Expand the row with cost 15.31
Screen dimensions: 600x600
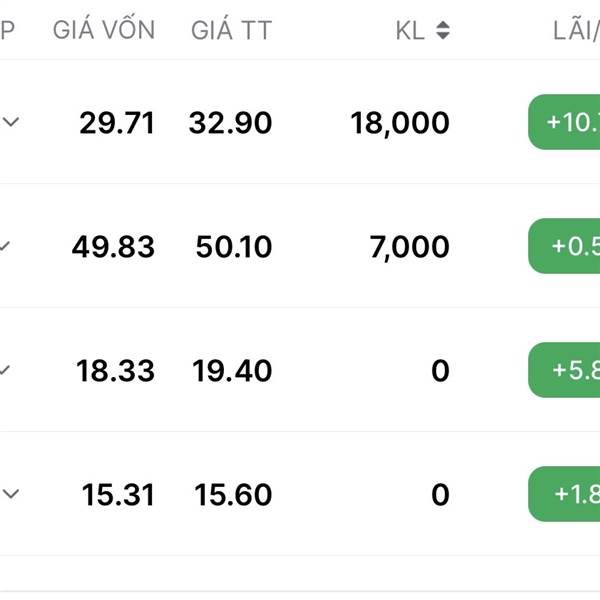(x=11, y=494)
